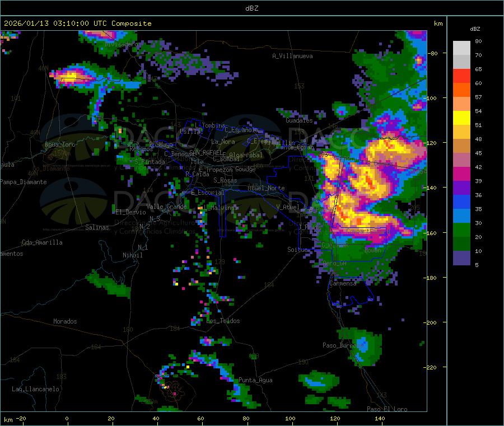Click the 'dBZ' title in the top bar

tap(251, 8)
